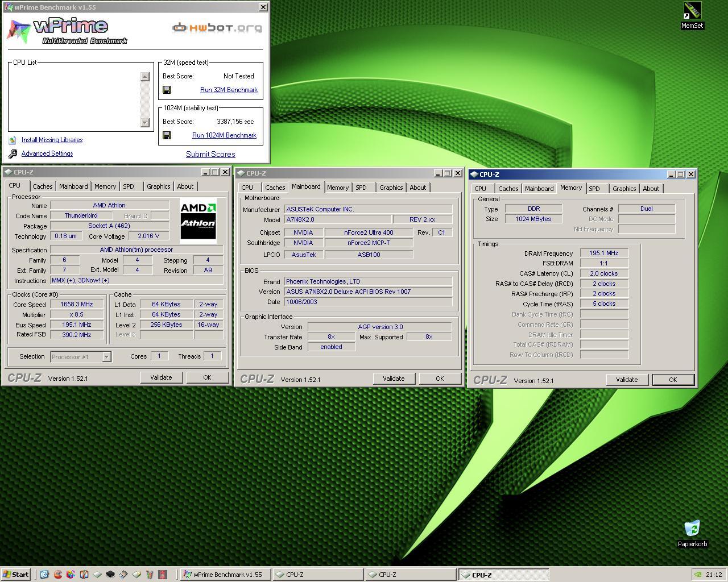Click the Thunderbird code name field
The width and height of the screenshot is (728, 582).
81,215
